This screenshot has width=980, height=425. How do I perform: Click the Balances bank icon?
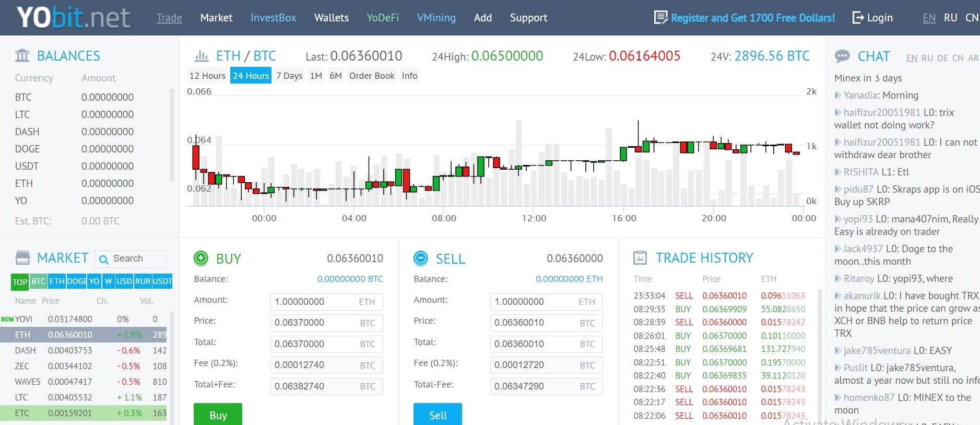point(22,55)
